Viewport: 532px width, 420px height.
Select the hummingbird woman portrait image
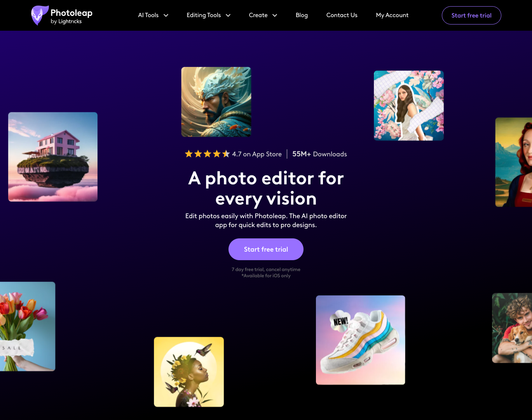(189, 372)
